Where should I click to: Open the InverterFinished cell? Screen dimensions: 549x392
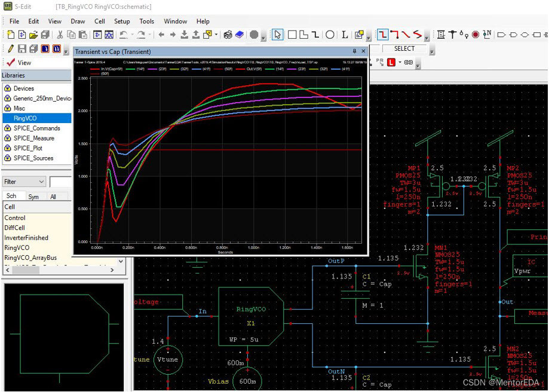[x=26, y=237]
